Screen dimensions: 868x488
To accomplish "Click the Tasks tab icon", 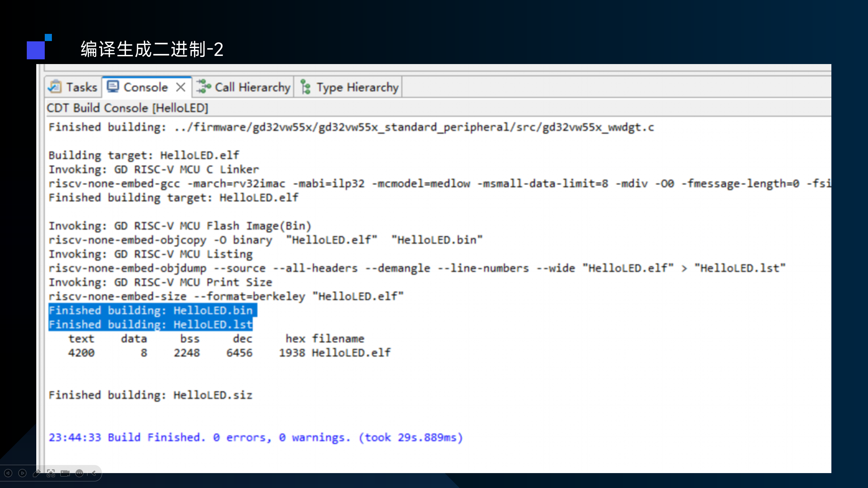I will [55, 87].
